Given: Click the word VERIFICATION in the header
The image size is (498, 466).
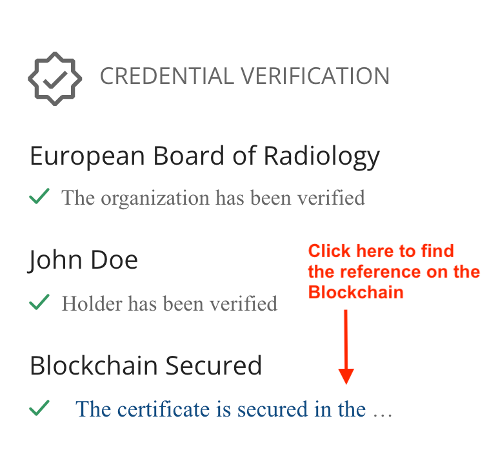Looking at the screenshot, I should pyautogui.click(x=315, y=76).
